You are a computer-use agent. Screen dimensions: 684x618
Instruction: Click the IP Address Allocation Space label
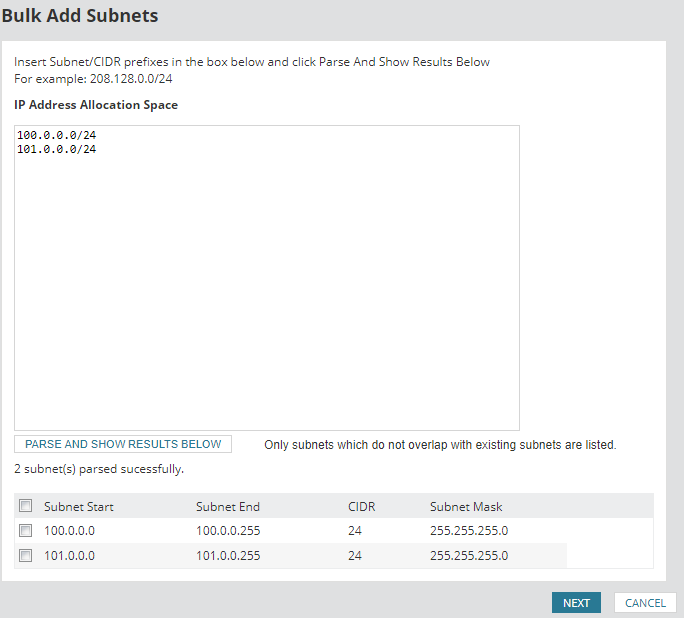[x=96, y=105]
